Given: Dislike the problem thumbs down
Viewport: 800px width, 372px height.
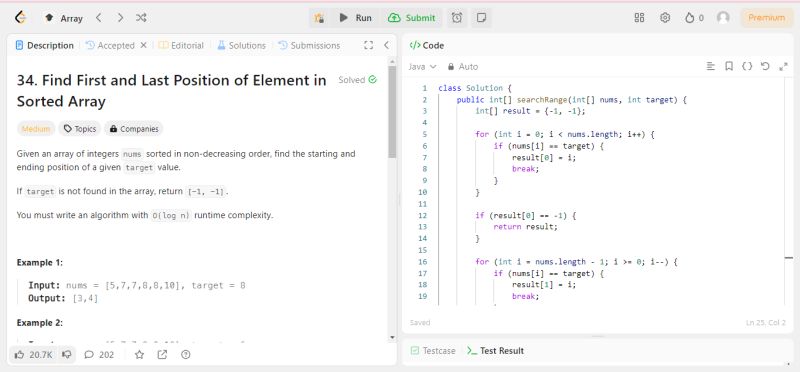Looking at the screenshot, I should click(x=66, y=354).
